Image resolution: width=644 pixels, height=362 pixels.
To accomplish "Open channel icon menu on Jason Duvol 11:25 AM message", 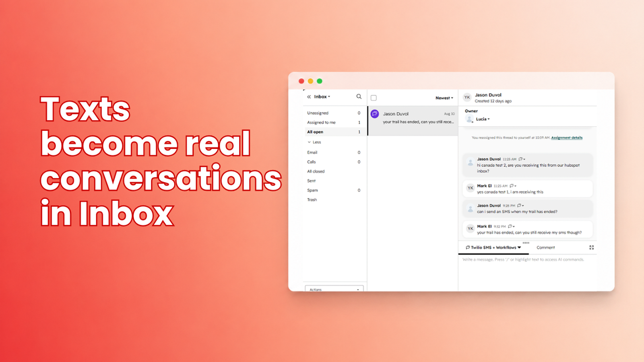I will 522,159.
